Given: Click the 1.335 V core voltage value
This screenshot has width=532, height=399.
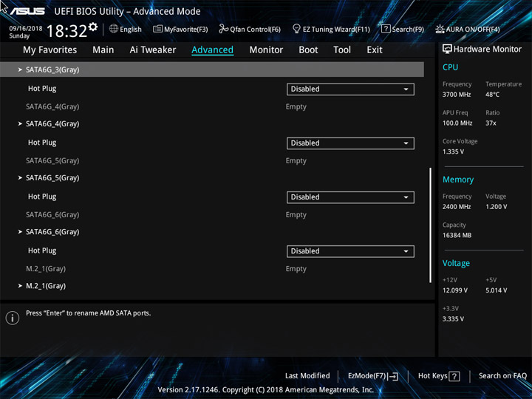Looking at the screenshot, I should tap(453, 151).
